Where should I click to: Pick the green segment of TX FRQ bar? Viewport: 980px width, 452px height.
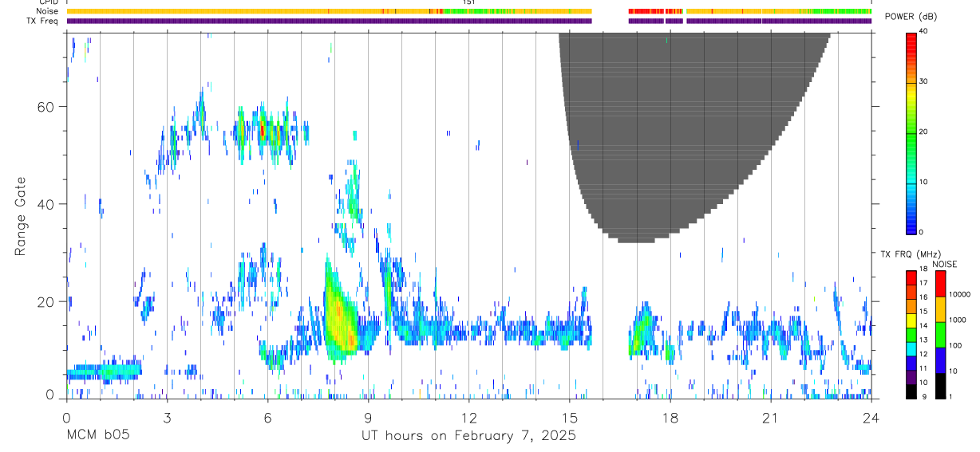pyautogui.click(x=911, y=335)
